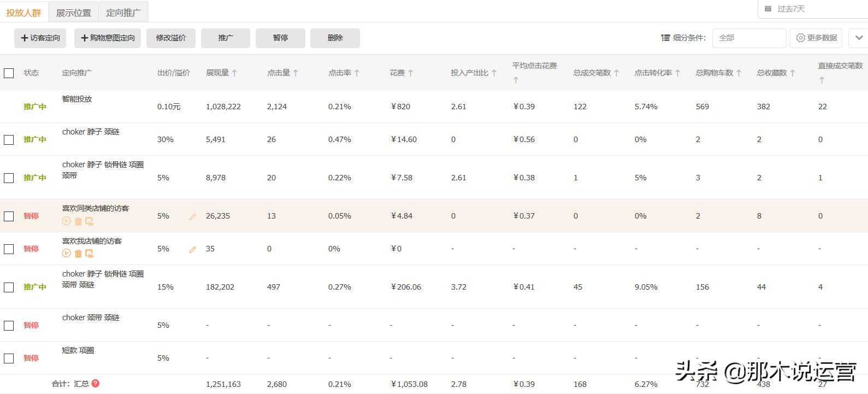Click pencil edit icon in 喜欢我店铺的访客 row

(x=192, y=250)
